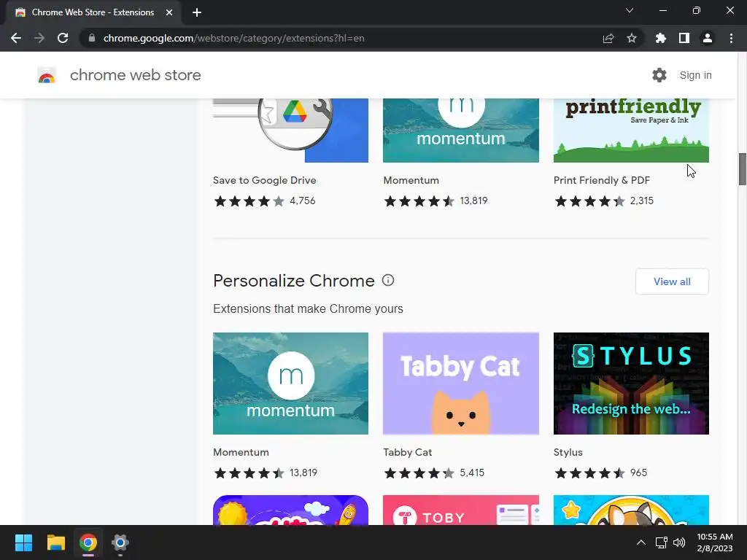The height and width of the screenshot is (560, 747).
Task: Open the Save to Google Drive thumbnail
Action: coord(290,131)
